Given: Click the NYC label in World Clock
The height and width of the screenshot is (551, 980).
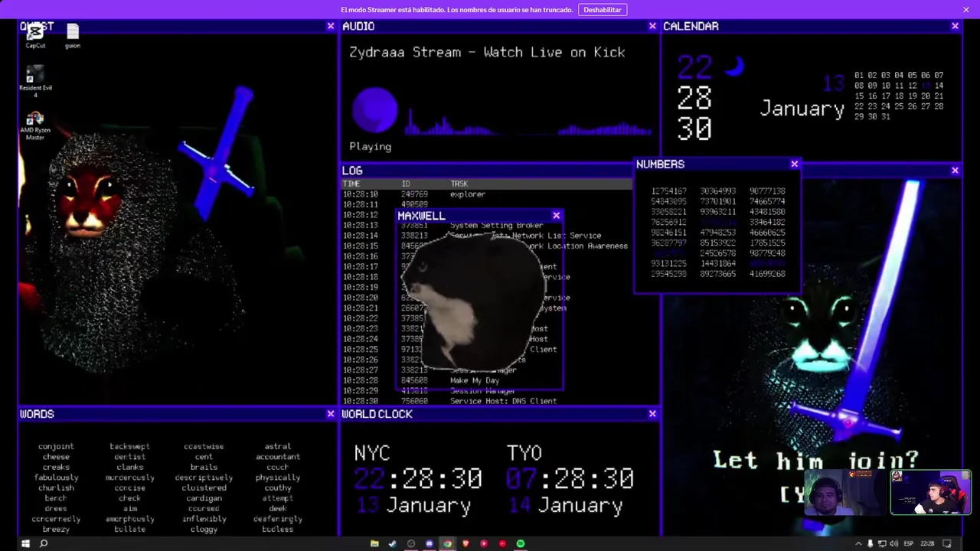Looking at the screenshot, I should [371, 453].
